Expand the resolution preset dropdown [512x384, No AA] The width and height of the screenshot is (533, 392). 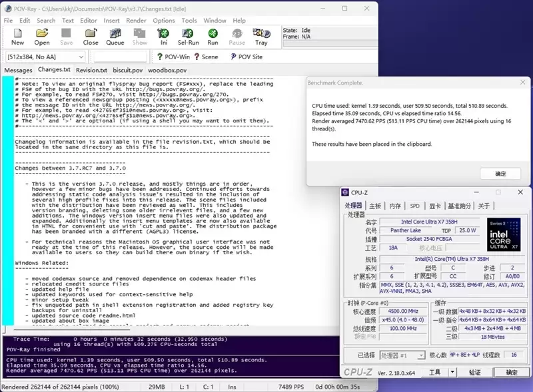81,57
